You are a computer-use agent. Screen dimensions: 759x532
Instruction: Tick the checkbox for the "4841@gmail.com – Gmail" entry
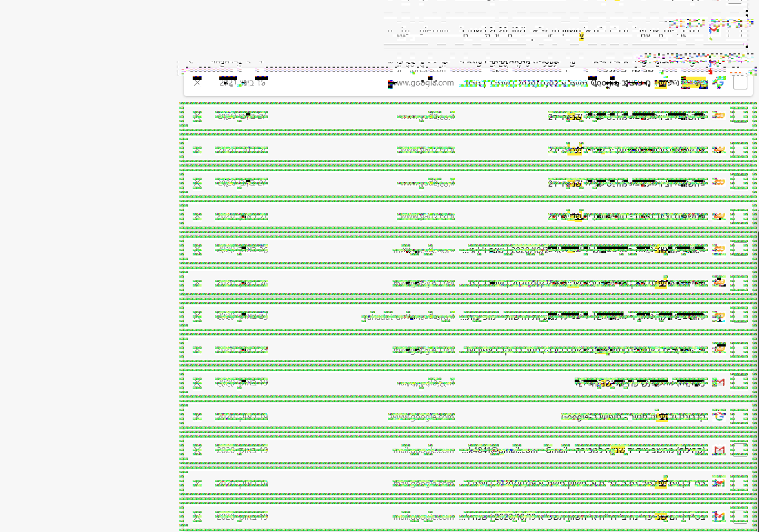[740, 450]
